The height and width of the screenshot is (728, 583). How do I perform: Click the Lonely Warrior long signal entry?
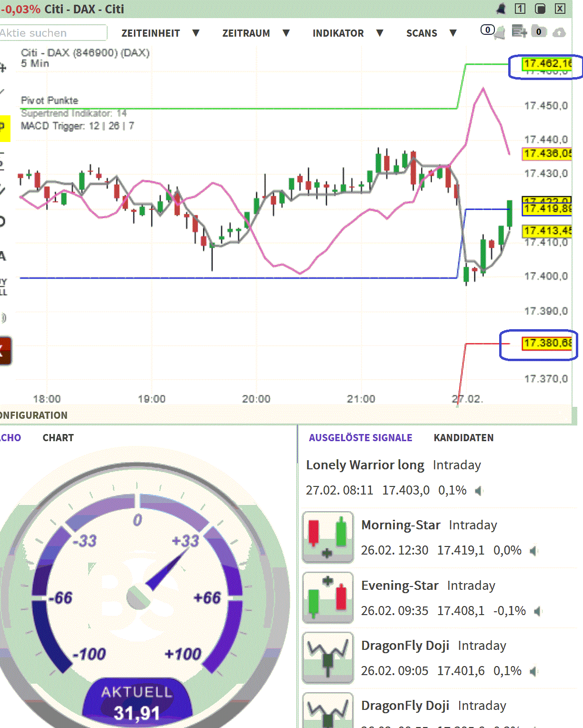[365, 465]
